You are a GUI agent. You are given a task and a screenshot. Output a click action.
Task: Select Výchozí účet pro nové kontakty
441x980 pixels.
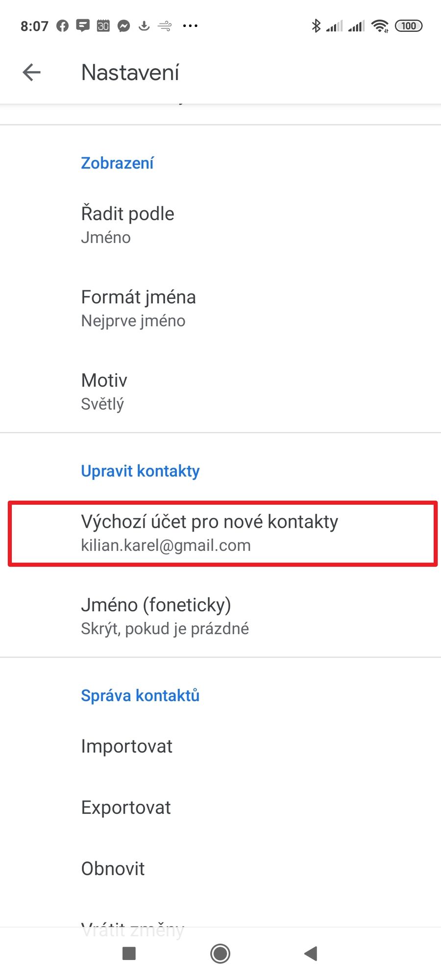220,533
